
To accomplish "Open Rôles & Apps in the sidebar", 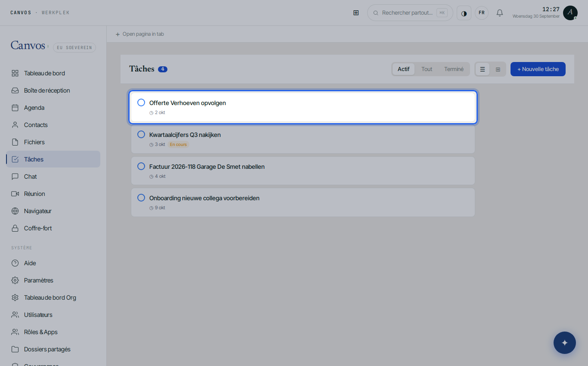I will coord(53,332).
